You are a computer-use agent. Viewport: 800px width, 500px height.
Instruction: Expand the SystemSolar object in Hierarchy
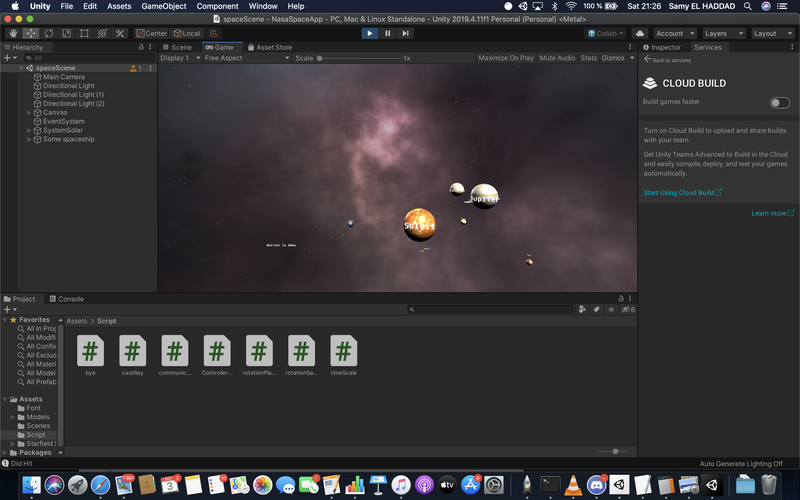click(x=29, y=130)
